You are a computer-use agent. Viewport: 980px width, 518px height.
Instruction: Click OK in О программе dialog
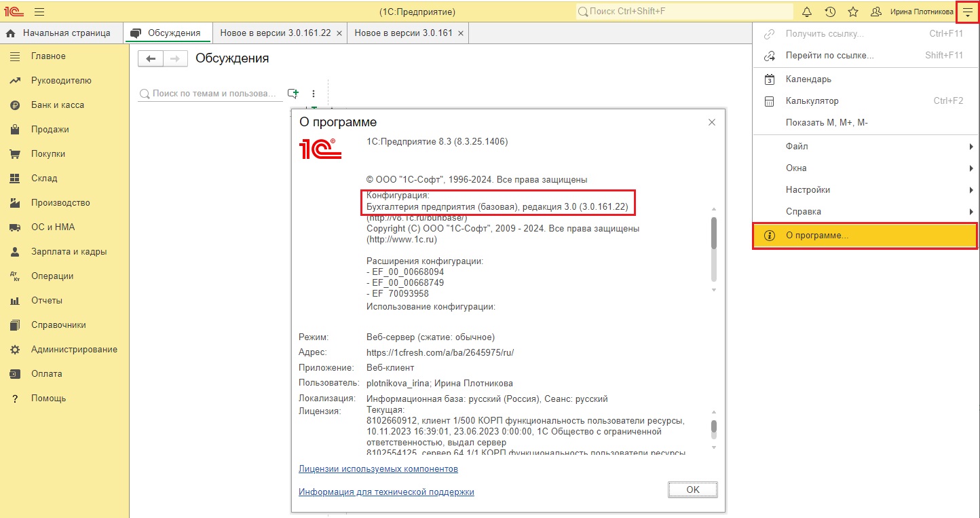coord(693,489)
